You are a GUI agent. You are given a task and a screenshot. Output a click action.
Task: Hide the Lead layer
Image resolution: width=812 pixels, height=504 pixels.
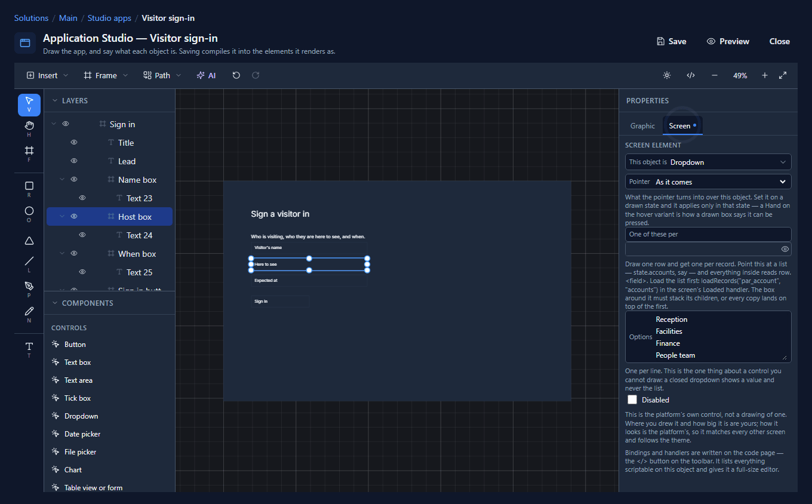(x=74, y=161)
